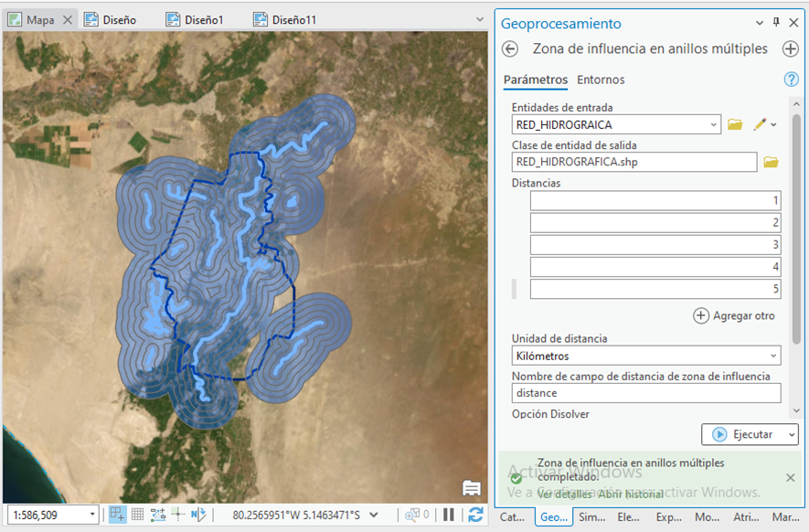Open Diseño layout tab

[111, 19]
